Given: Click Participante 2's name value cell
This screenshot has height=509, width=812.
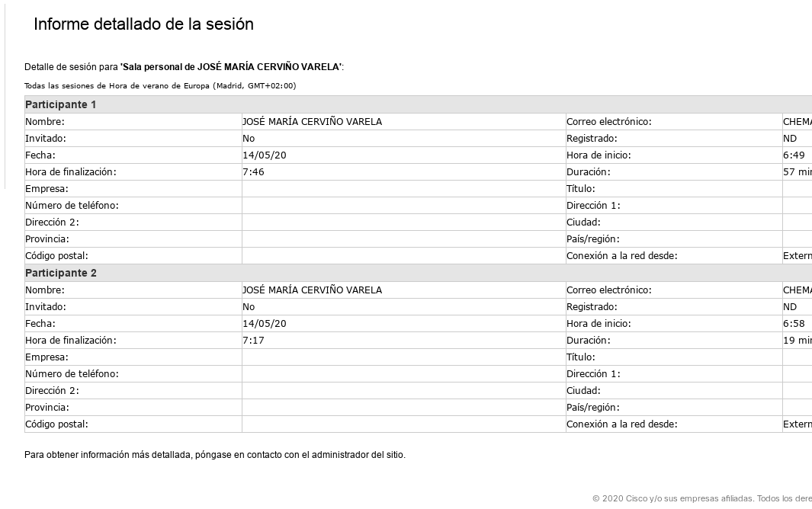Looking at the screenshot, I should click(x=312, y=290).
